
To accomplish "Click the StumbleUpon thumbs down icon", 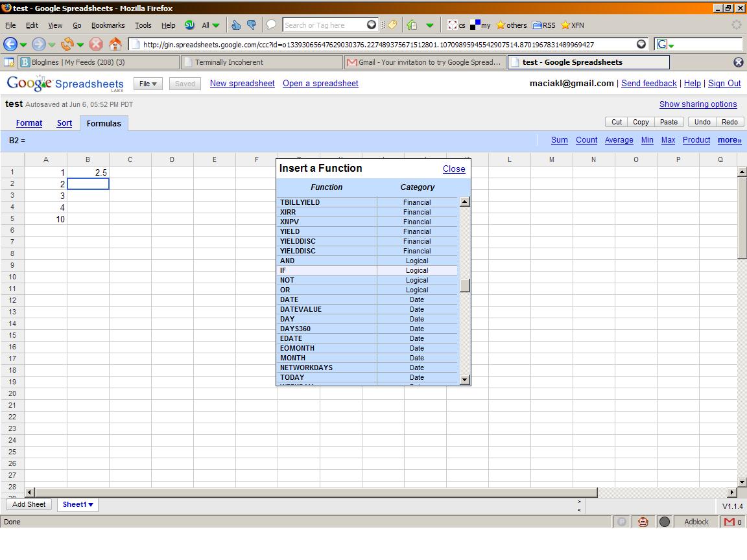I will (x=252, y=25).
